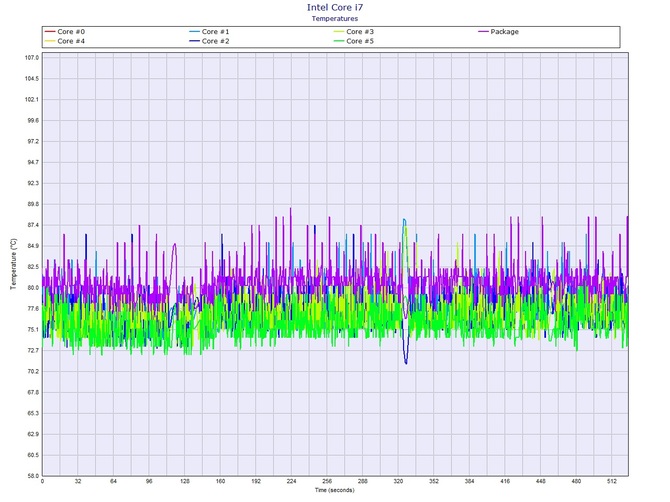Click the light blue Core #1 line swatch
The height and width of the screenshot is (502, 670).
(x=194, y=32)
